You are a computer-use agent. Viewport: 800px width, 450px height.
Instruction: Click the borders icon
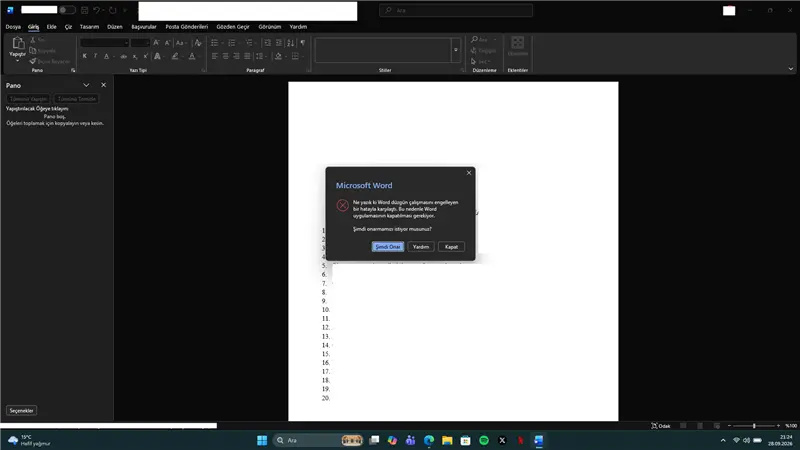(295, 56)
